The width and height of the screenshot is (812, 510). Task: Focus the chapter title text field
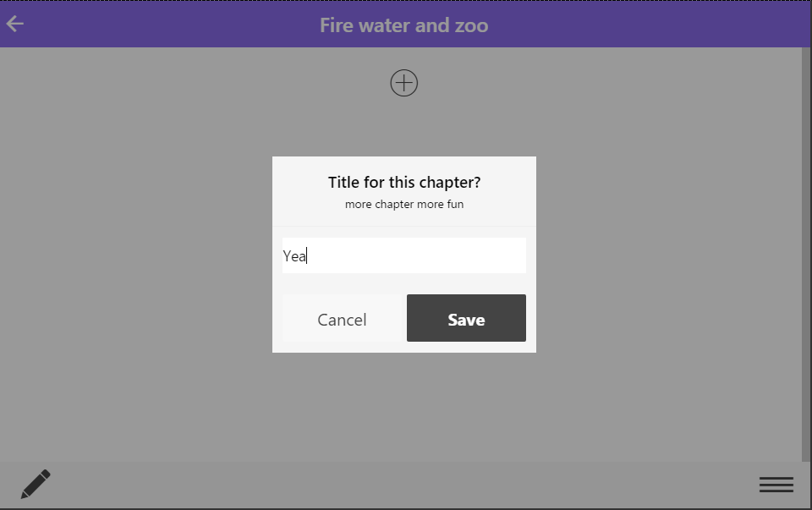tap(404, 255)
